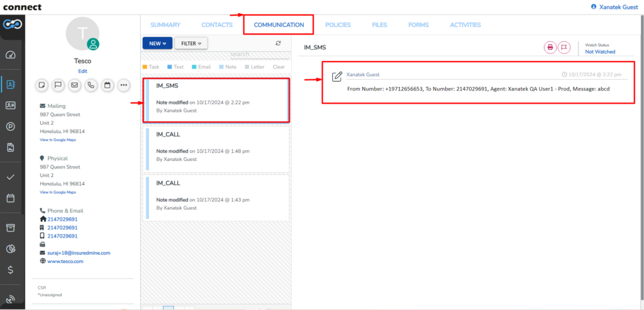The height and width of the screenshot is (310, 644).
Task: Open the broadcast signal icon in sidebar
Action: coord(11,299)
